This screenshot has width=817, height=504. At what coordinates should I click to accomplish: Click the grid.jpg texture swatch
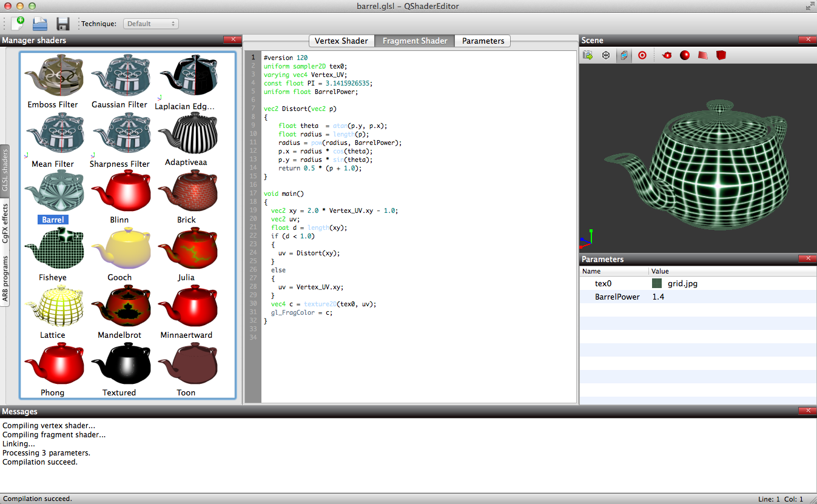[x=656, y=283]
